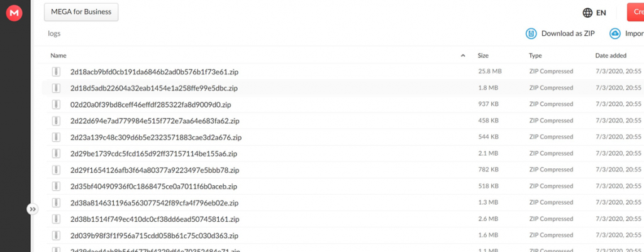Viewport: 644px width, 252px height.
Task: Download folder as ZIP
Action: click(x=568, y=34)
